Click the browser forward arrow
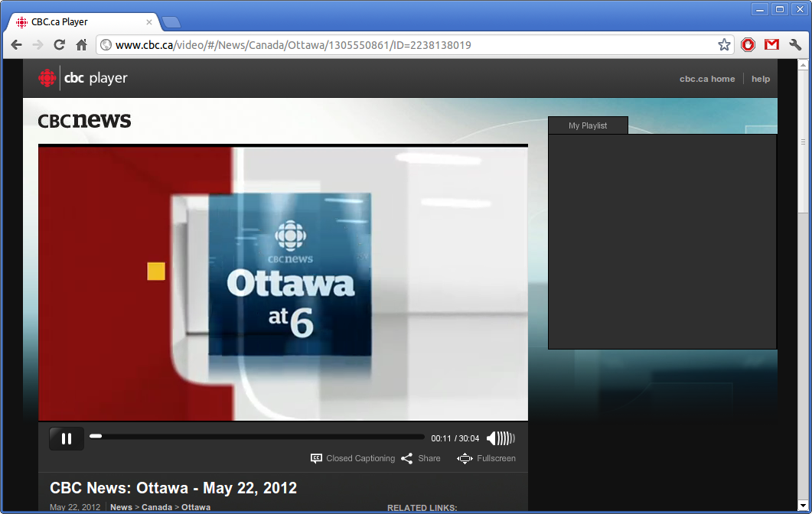Screen dimensions: 812x514 pyautogui.click(x=38, y=45)
